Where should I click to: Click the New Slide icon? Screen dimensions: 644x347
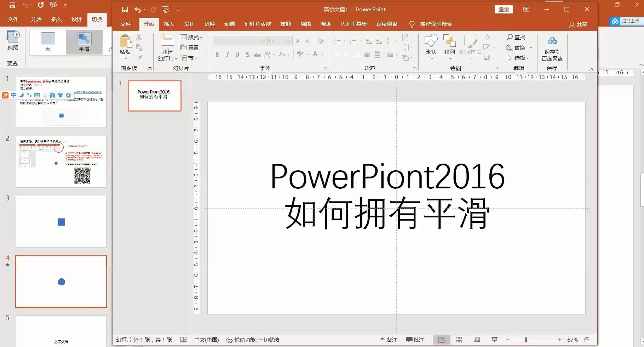click(x=167, y=41)
